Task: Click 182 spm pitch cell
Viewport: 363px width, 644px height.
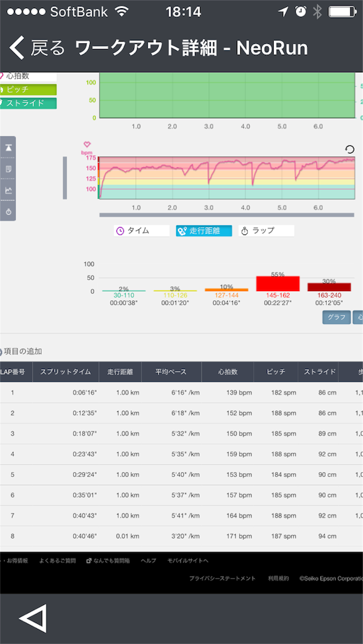Action: 283,392
